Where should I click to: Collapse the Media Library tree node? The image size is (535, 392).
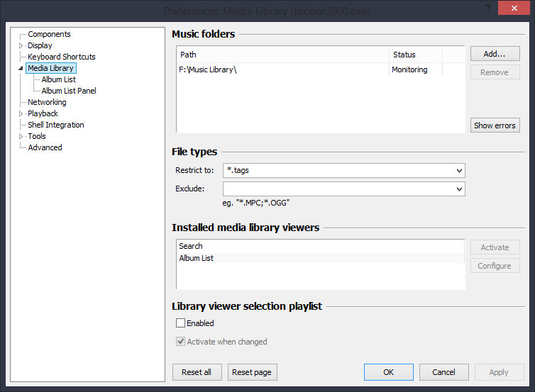[x=21, y=69]
